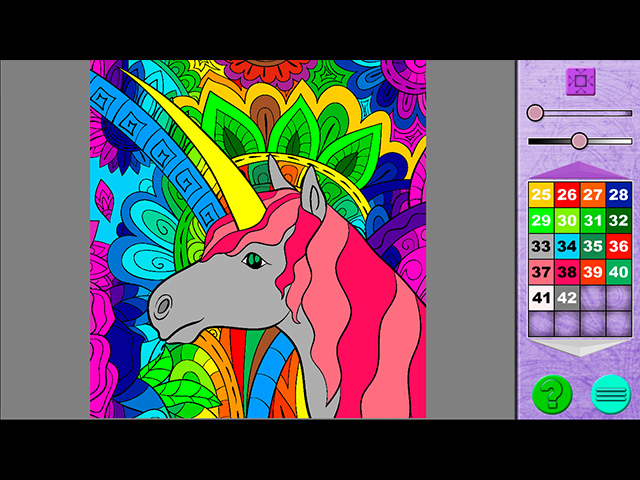Choose dark green color 32
The width and height of the screenshot is (640, 480).
[x=619, y=221]
